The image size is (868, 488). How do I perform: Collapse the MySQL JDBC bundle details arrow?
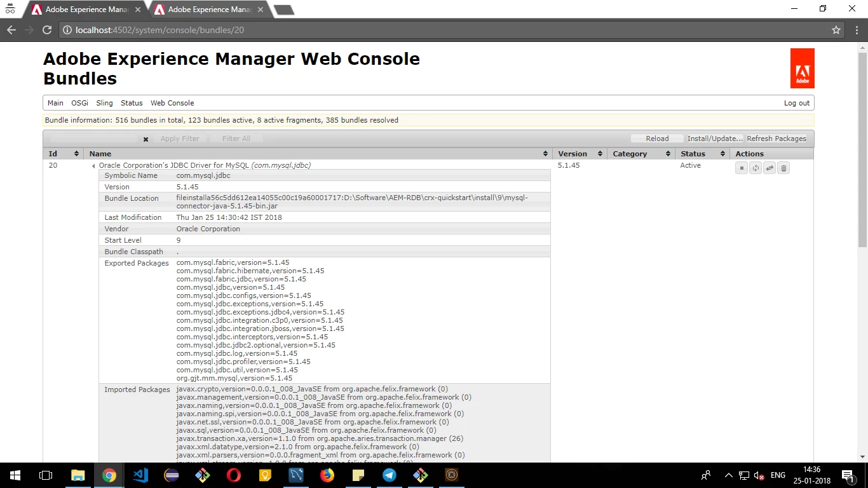point(93,166)
